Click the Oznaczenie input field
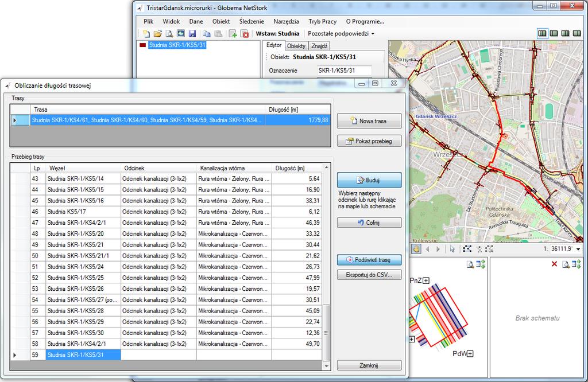Image resolution: width=588 pixels, height=382 pixels. tap(345, 71)
